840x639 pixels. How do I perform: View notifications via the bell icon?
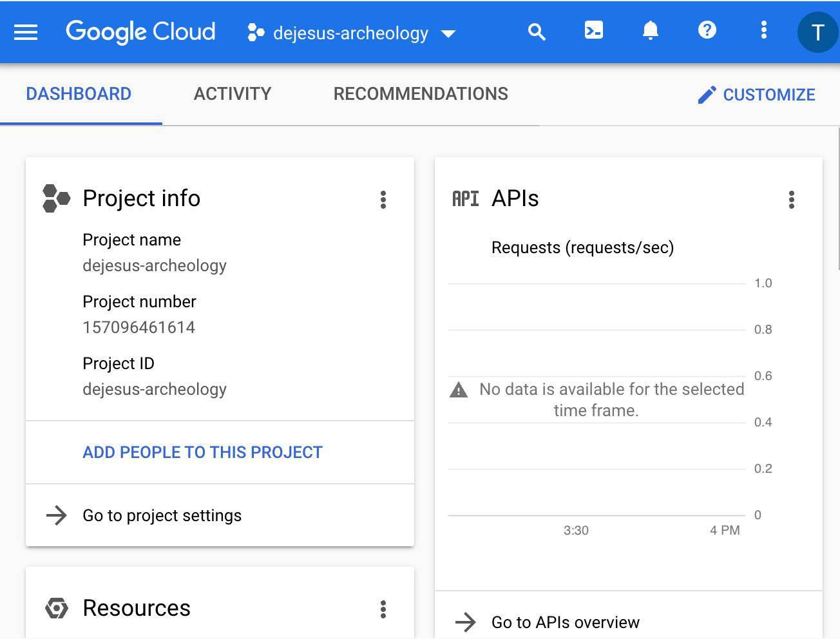coord(650,30)
